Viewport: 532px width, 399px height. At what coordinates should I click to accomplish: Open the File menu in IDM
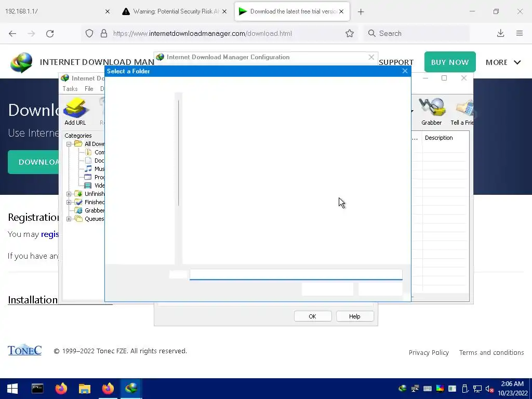89,88
